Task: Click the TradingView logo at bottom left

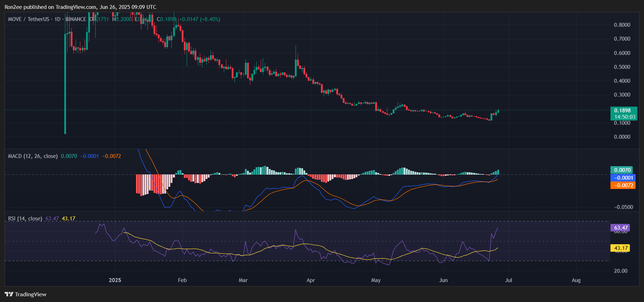Action: 26,294
